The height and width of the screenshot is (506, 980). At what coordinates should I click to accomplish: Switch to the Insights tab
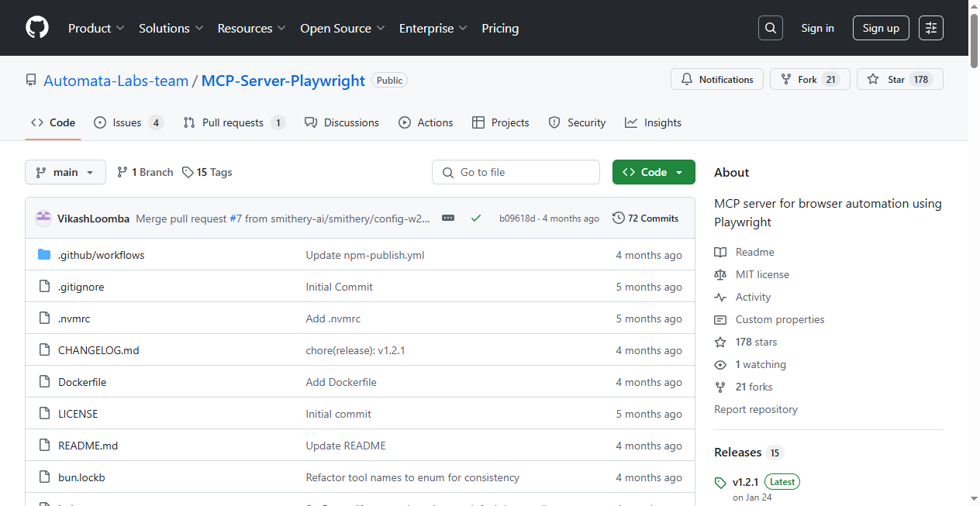pos(653,122)
